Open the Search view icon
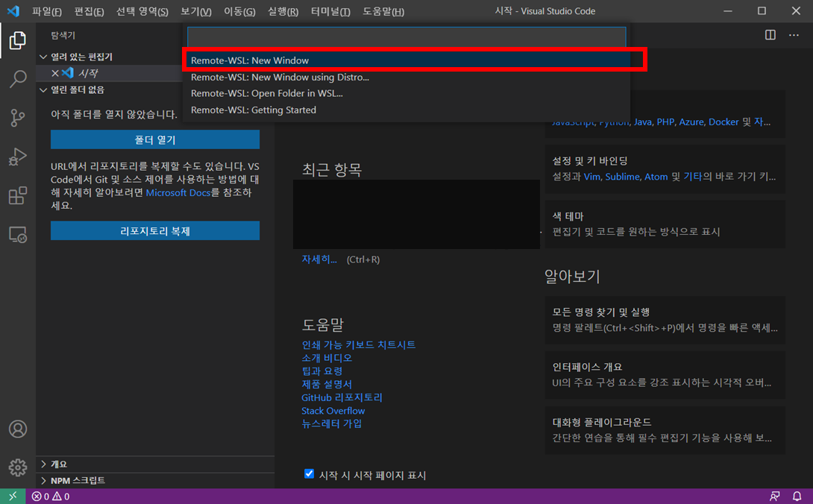This screenshot has width=813, height=504. pos(18,79)
